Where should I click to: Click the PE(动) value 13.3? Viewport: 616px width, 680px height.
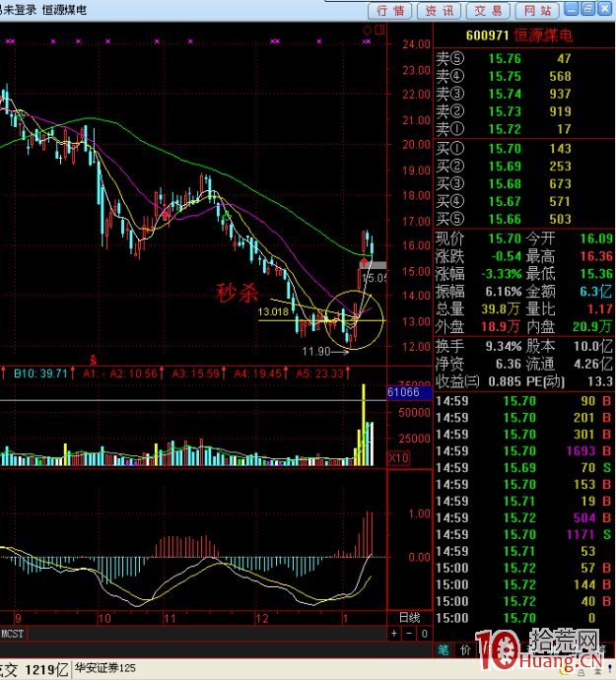coord(599,381)
